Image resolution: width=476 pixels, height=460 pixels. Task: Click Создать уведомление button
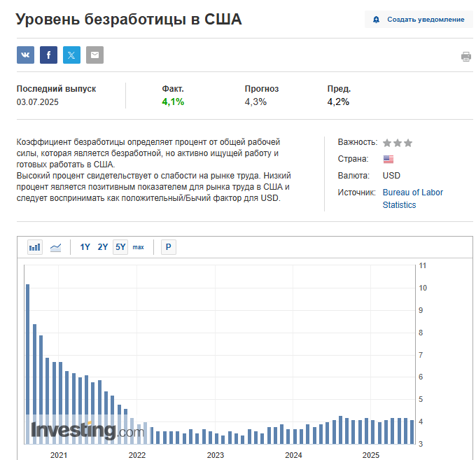419,20
